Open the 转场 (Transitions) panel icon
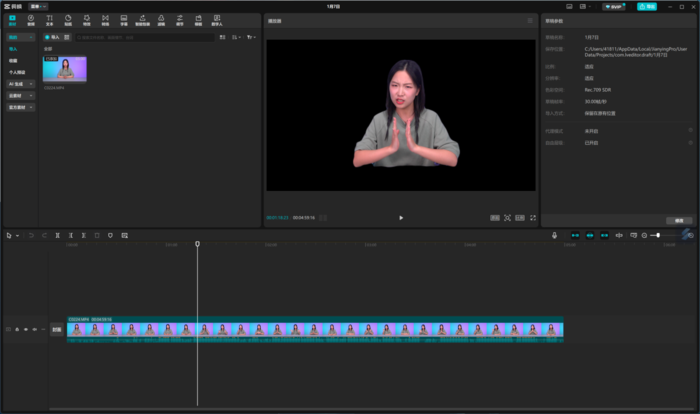Viewport: 700px width, 414px height. [x=105, y=20]
